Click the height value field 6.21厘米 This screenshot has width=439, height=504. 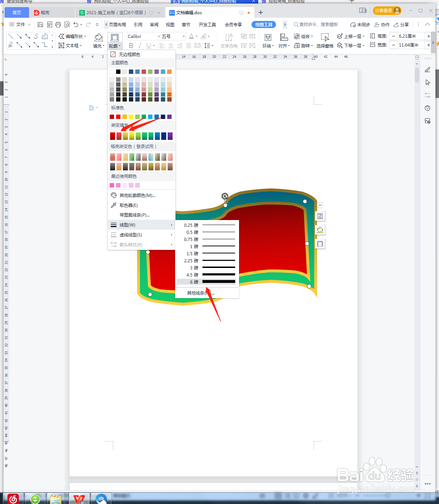pos(411,36)
